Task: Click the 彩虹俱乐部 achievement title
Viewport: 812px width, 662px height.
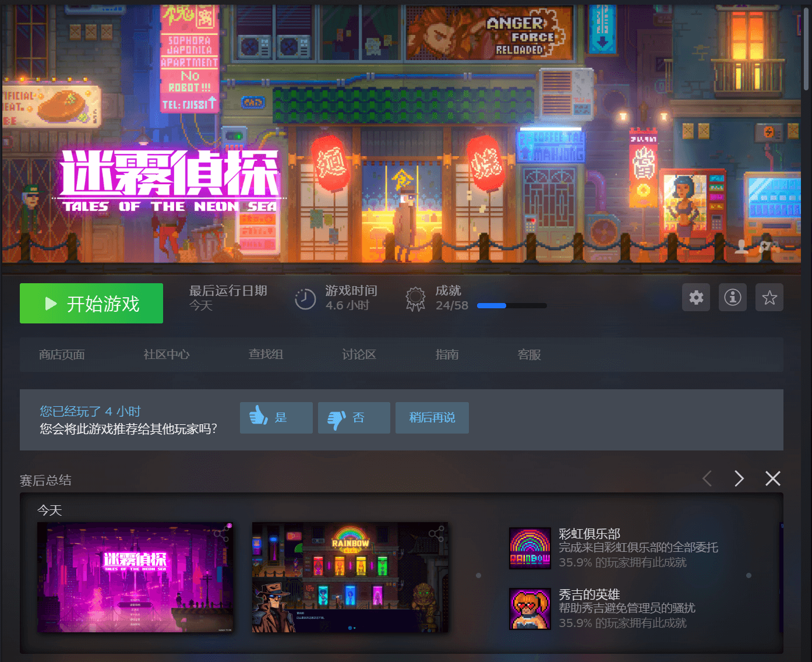Action: [589, 534]
